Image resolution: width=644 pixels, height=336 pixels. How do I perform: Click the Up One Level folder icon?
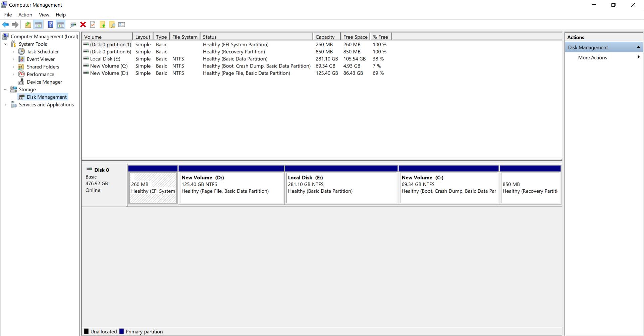28,25
